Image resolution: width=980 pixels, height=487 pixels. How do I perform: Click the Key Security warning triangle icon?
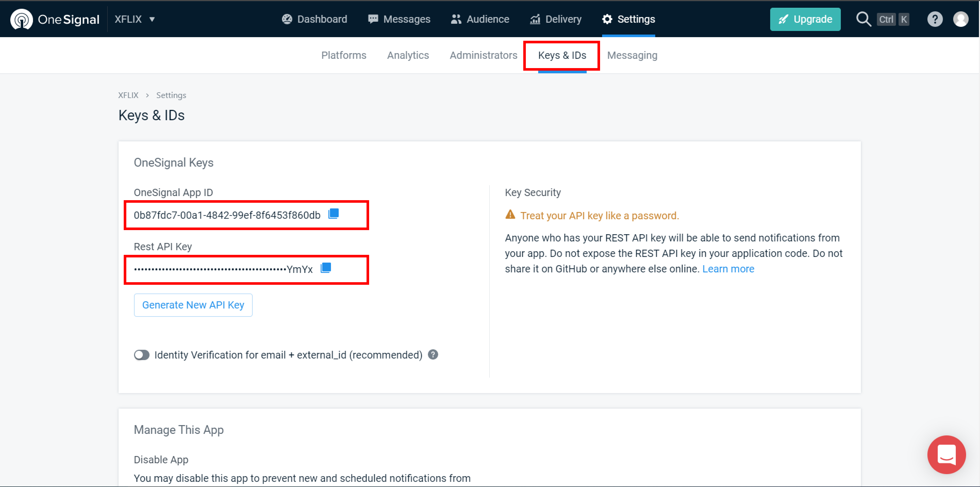(x=510, y=214)
